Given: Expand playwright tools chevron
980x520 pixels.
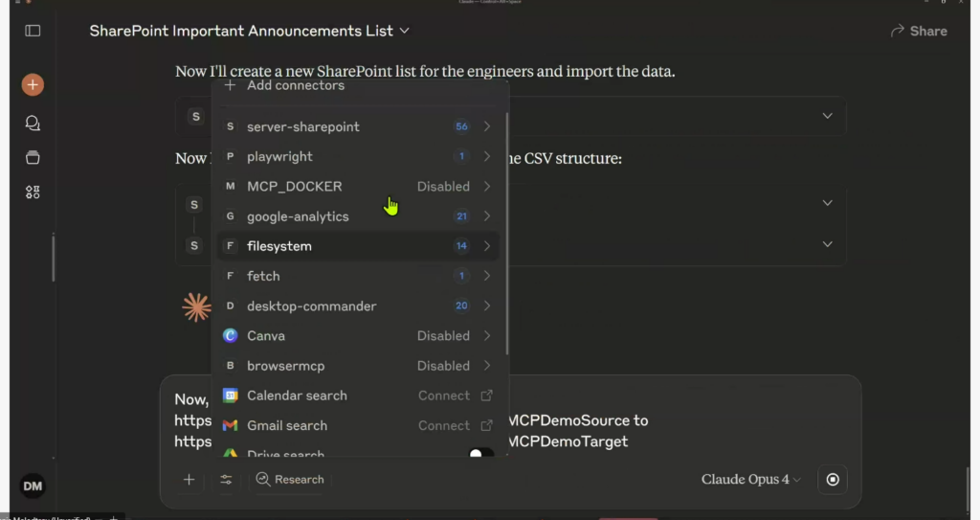Looking at the screenshot, I should [x=487, y=156].
